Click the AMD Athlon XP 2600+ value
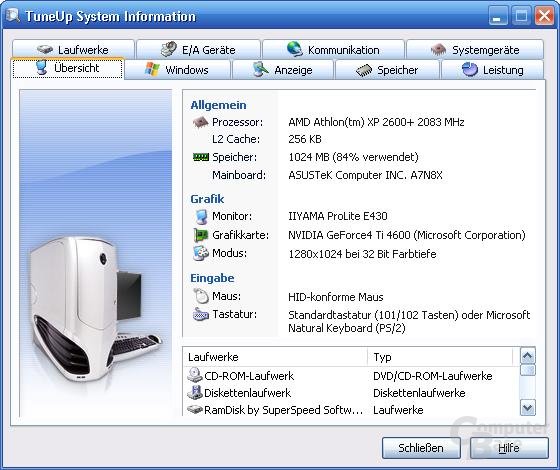The image size is (560, 470). click(376, 122)
